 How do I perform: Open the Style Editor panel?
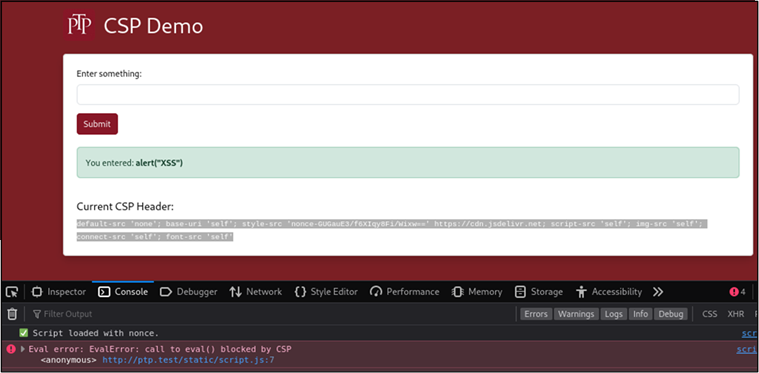326,292
